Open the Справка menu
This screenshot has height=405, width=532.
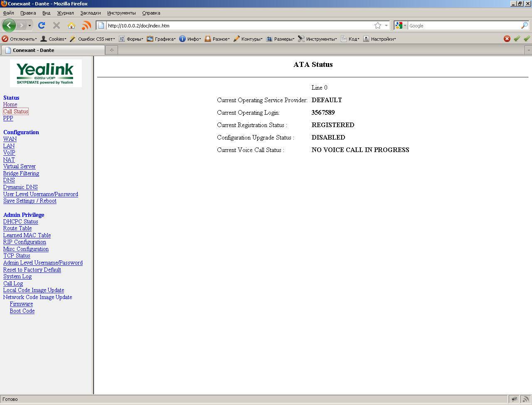[151, 13]
